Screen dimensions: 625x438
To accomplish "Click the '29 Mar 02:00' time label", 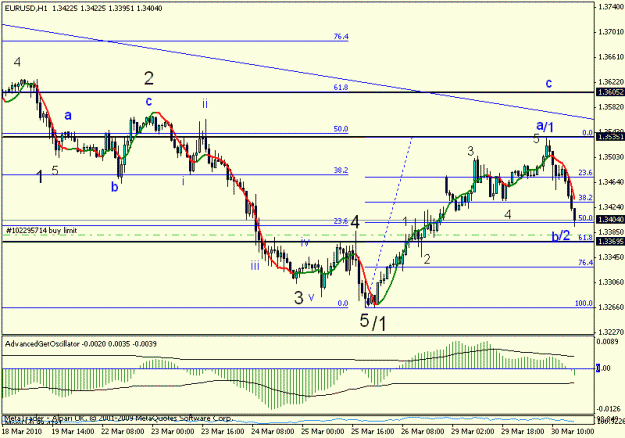I will (473, 432).
